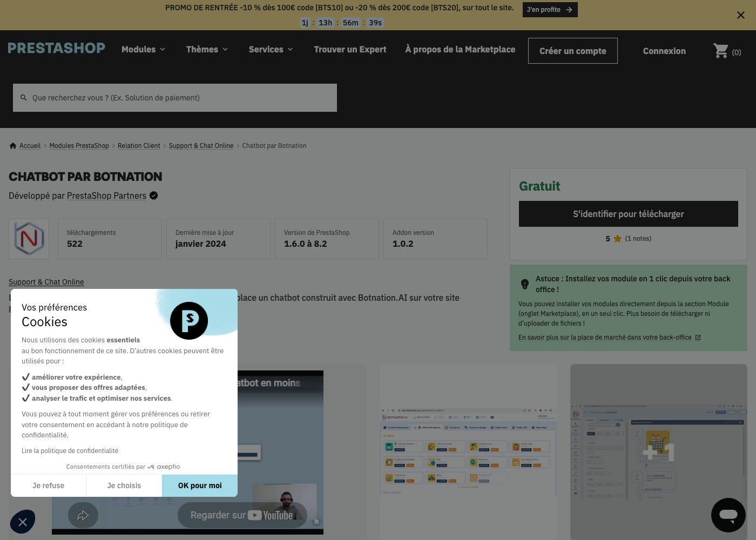This screenshot has width=756, height=540.
Task: Close the cookie widget round X button
Action: 23,522
